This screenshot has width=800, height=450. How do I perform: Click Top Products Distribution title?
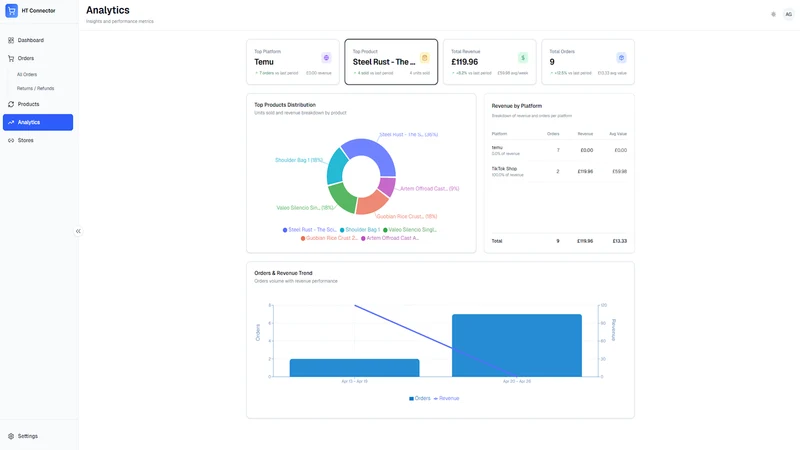(285, 105)
